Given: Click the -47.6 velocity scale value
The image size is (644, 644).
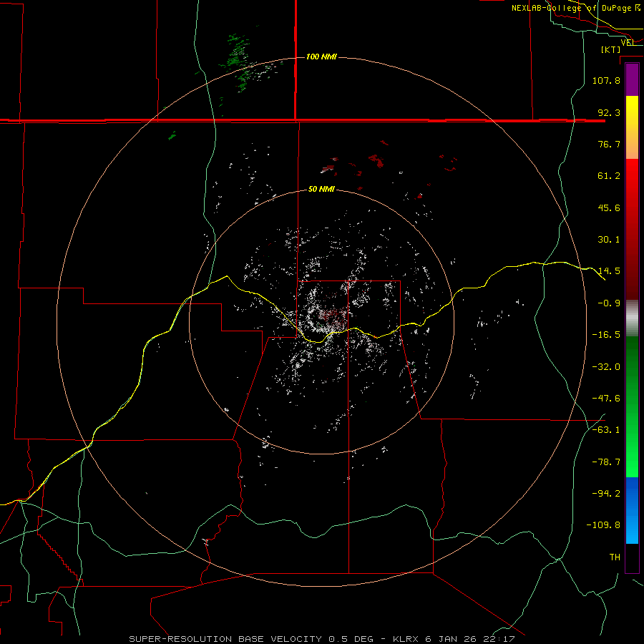Looking at the screenshot, I should click(x=606, y=399).
